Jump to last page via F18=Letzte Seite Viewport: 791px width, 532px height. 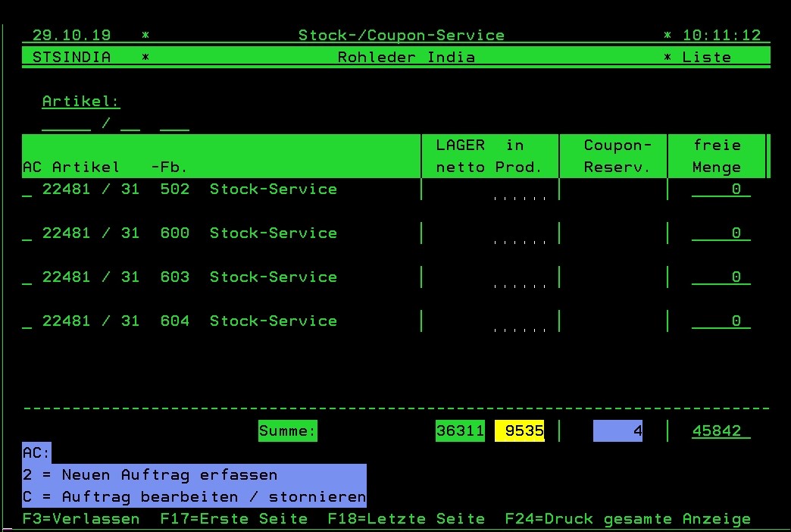tap(406, 519)
